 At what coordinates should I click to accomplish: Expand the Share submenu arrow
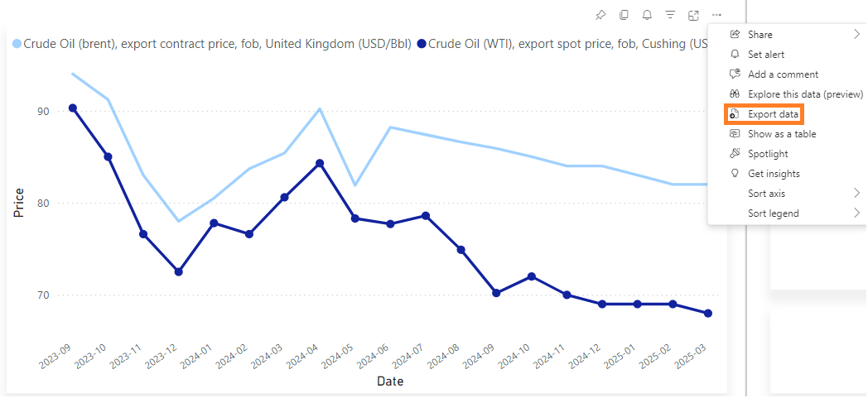(x=856, y=35)
